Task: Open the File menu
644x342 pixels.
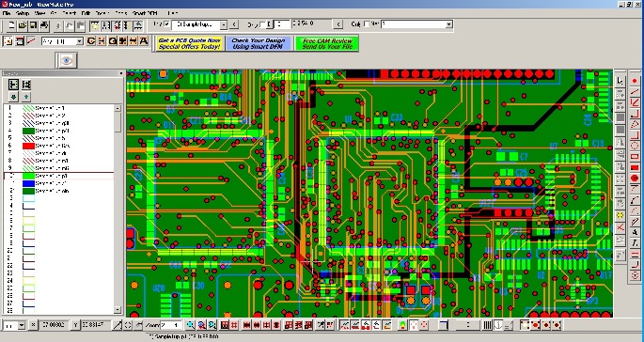Action: click(x=7, y=13)
